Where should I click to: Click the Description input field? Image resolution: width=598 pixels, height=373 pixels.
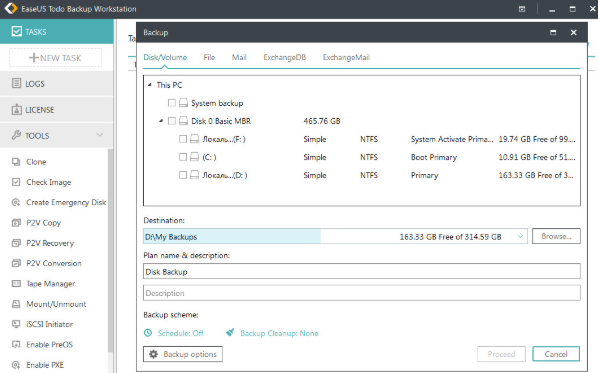pyautogui.click(x=362, y=293)
